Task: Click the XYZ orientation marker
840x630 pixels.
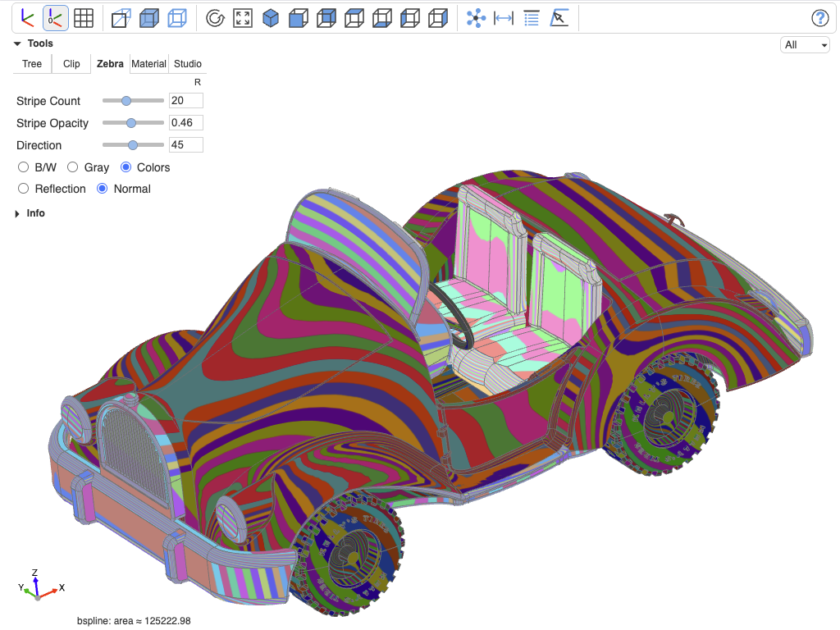Action: tap(39, 585)
